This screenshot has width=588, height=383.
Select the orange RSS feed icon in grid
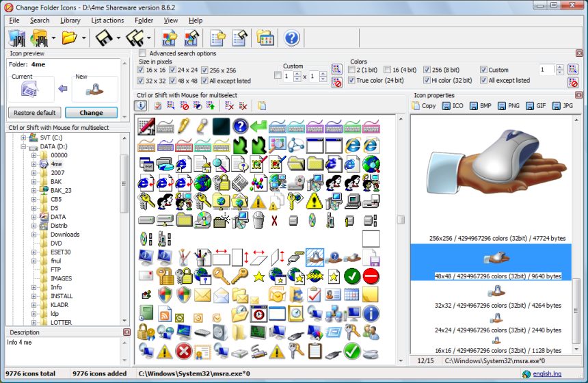click(x=165, y=315)
